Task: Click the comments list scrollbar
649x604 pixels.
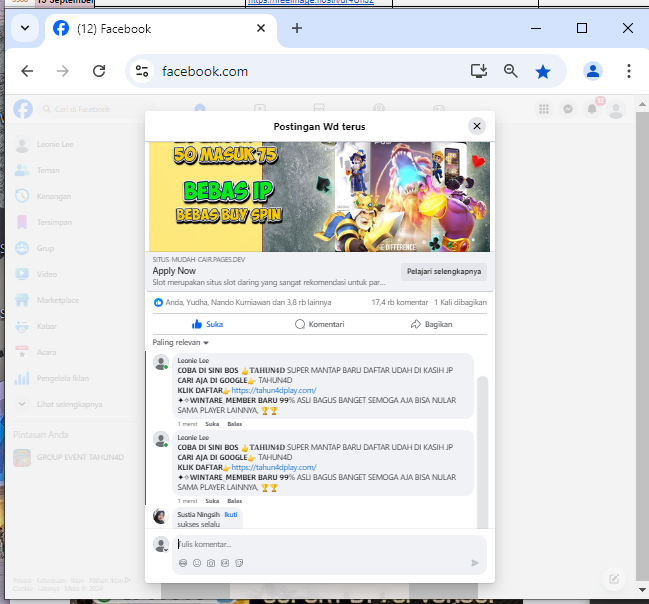Action: [x=482, y=452]
